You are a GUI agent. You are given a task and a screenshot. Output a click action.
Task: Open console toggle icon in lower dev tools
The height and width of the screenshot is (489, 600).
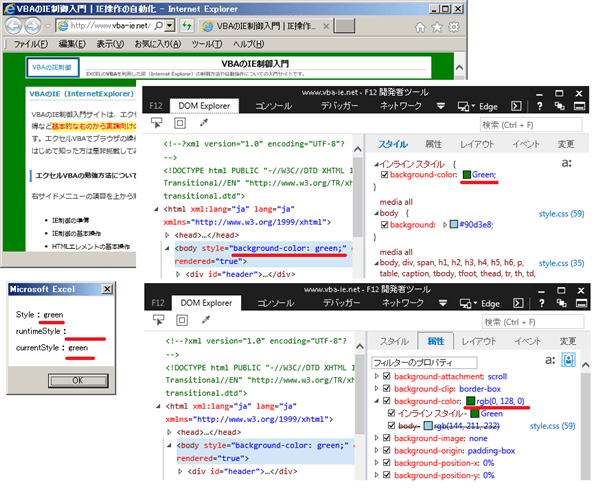(518, 303)
